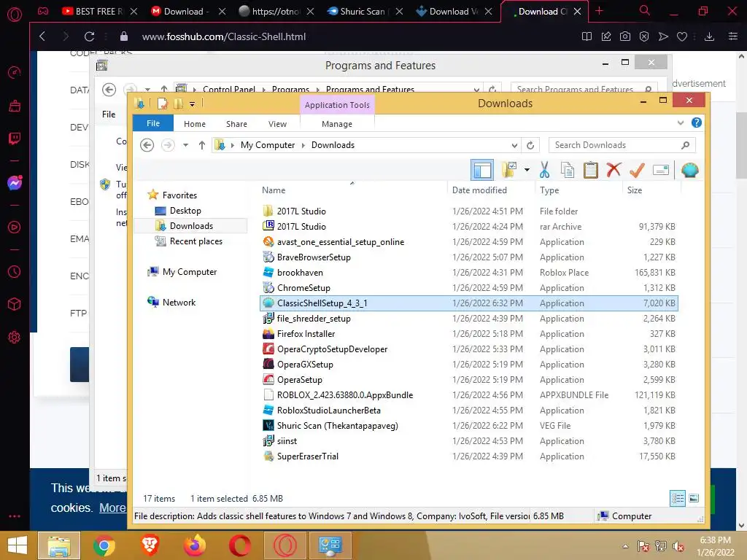The image size is (747, 560).
Task: Open History clock icon in Opera sidebar
Action: pyautogui.click(x=15, y=271)
